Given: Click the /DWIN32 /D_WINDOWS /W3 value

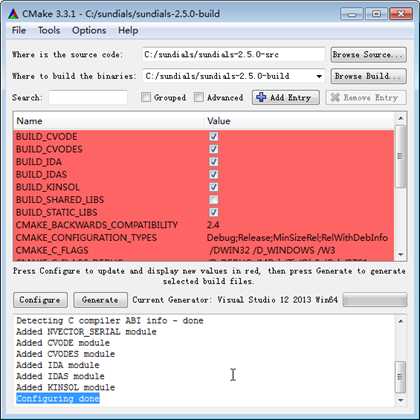Looking at the screenshot, I should point(272,250).
